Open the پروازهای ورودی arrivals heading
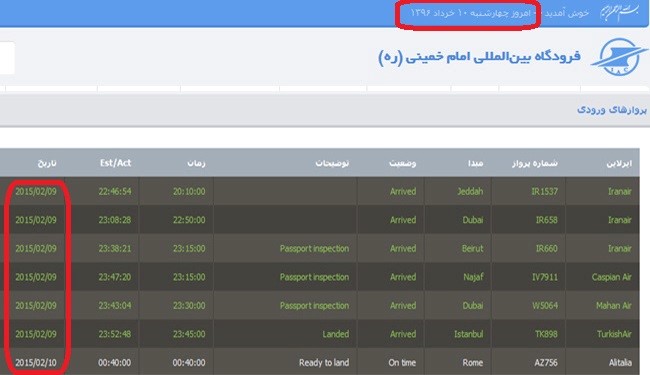Screen dimensions: 650x375 612,110
